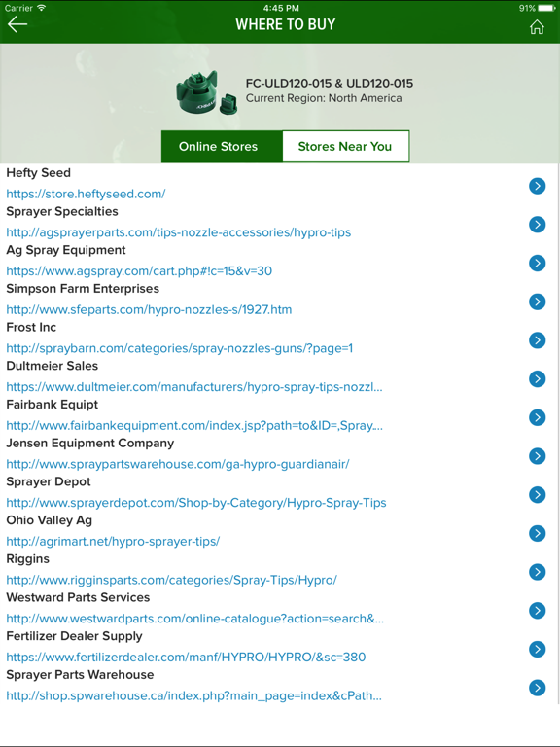The width and height of the screenshot is (560, 747).
Task: Tap the Wi-Fi icon in status bar
Action: [x=42, y=8]
